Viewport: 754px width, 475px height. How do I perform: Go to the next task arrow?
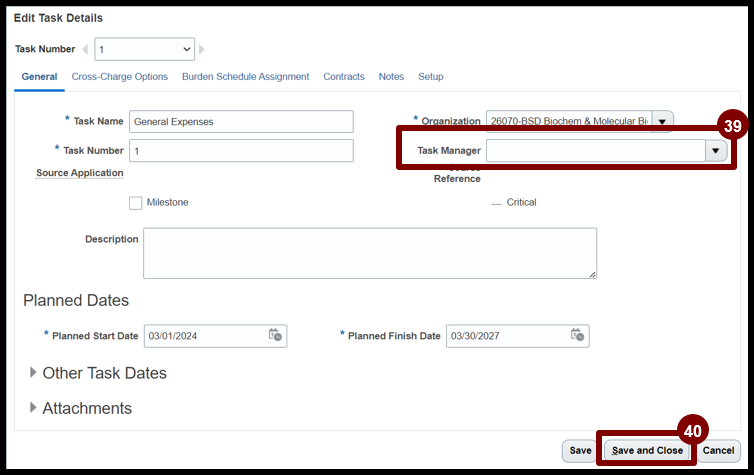point(202,49)
